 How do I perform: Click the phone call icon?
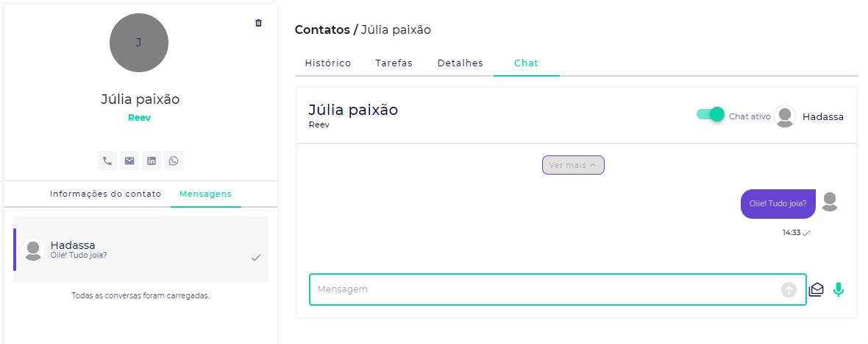pos(107,161)
